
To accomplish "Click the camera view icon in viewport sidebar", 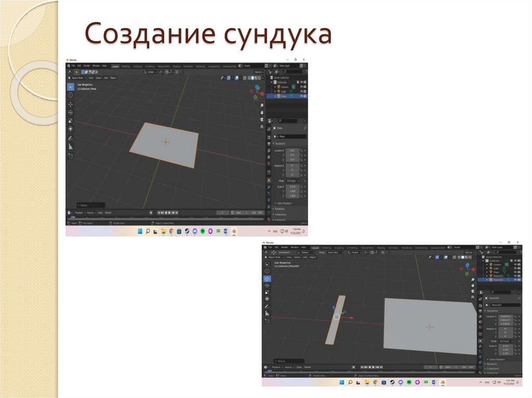I will click(x=261, y=119).
